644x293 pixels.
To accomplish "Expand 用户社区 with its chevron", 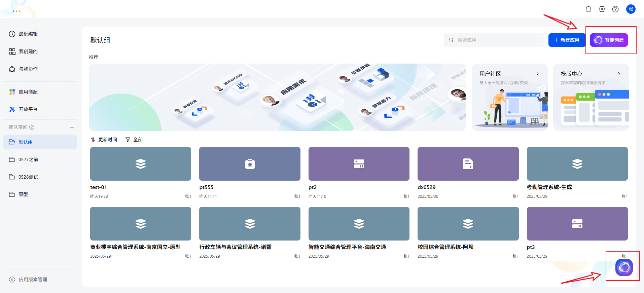I will coord(538,74).
